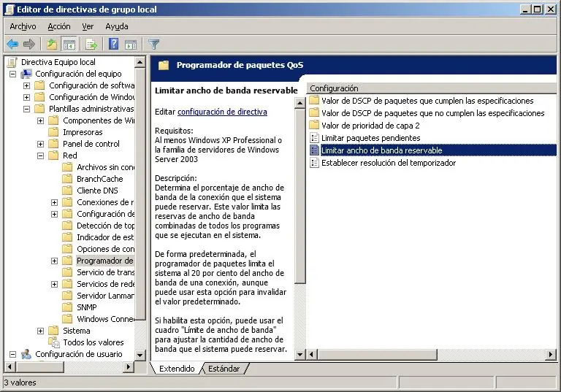Expand the Servicios de red node

54,285
